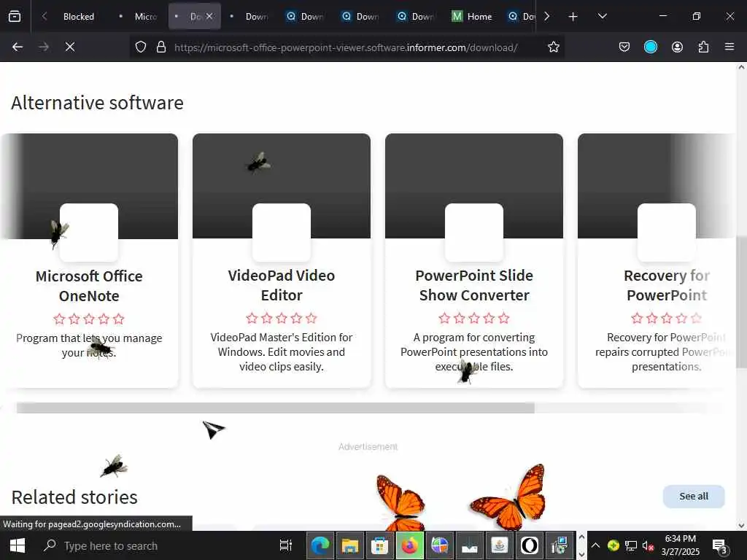
Task: Open a new tab with the plus button
Action: (573, 17)
